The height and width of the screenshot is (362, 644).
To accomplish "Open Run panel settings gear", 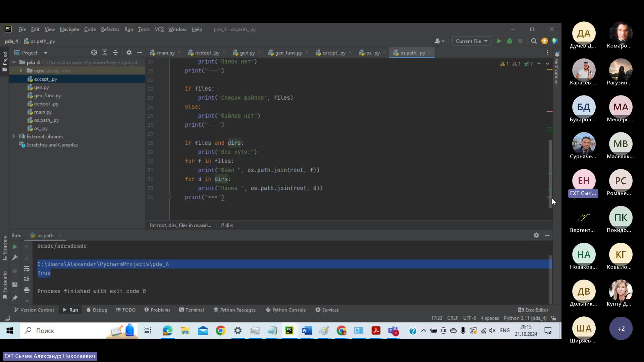I will (536, 235).
